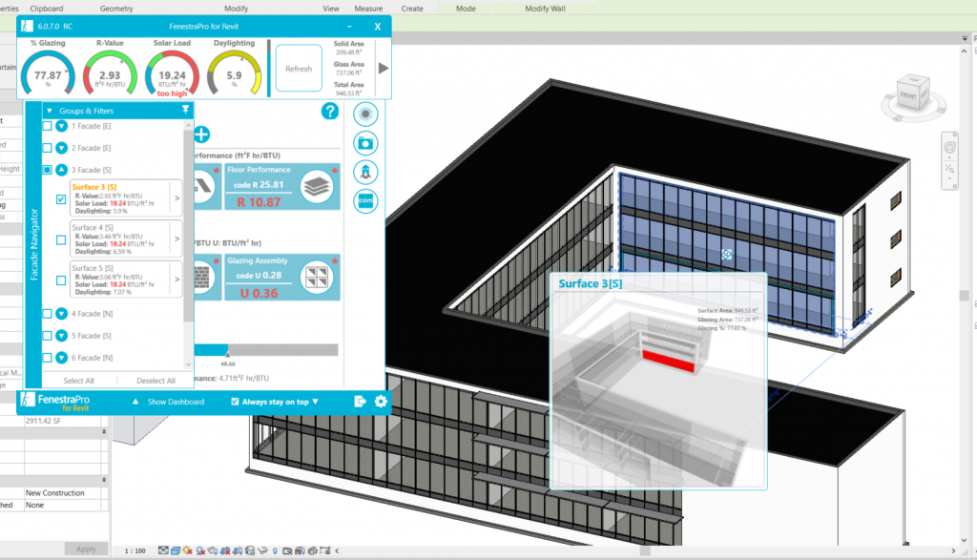
Task: Click the Refresh button
Action: click(x=299, y=69)
